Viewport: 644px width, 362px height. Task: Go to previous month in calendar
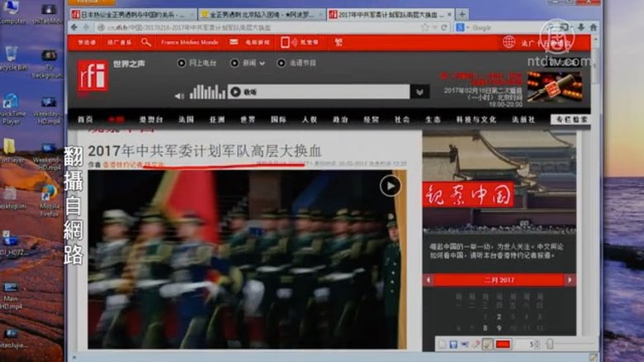(429, 281)
